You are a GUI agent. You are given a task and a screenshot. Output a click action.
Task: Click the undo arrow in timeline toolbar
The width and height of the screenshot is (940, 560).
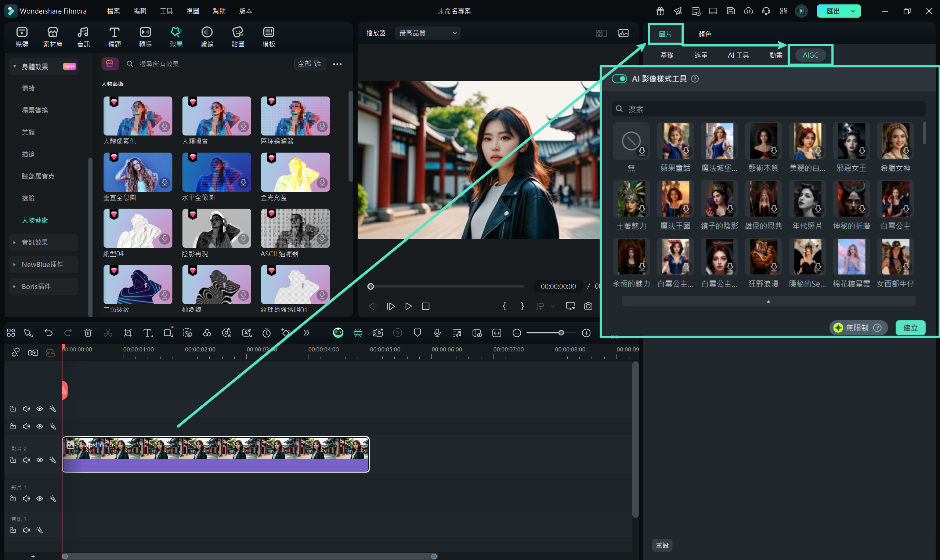click(48, 332)
